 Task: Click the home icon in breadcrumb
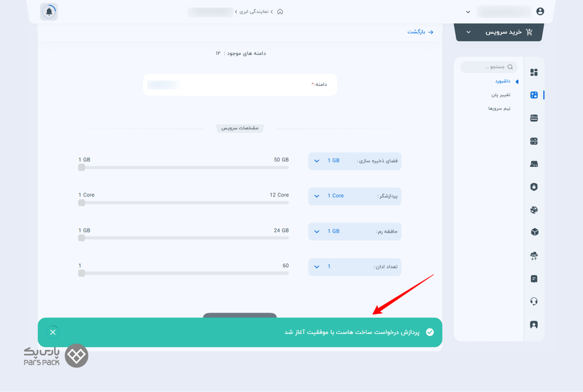pos(280,12)
